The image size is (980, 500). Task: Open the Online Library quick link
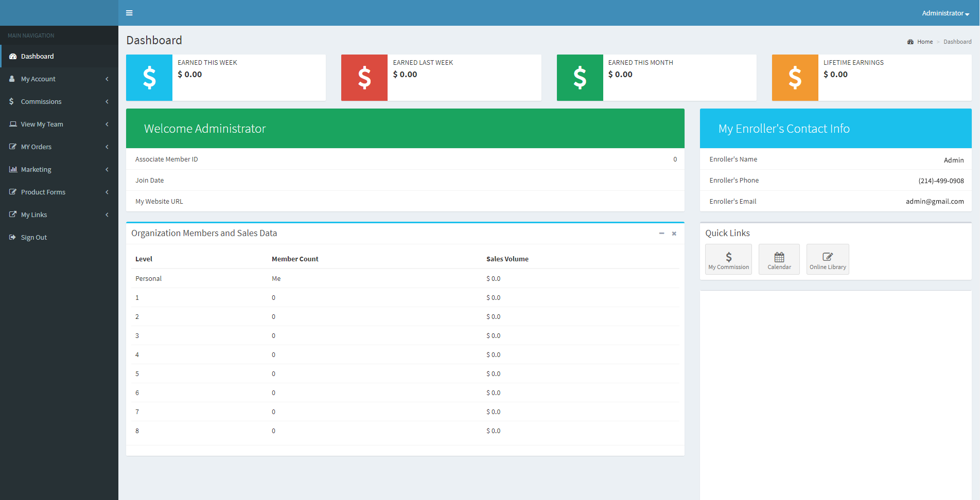pyautogui.click(x=827, y=259)
